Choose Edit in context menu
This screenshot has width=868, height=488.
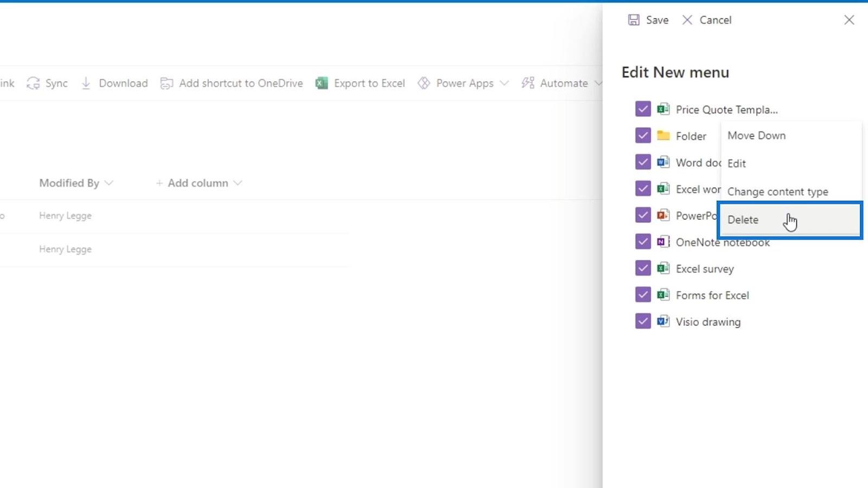pos(791,163)
